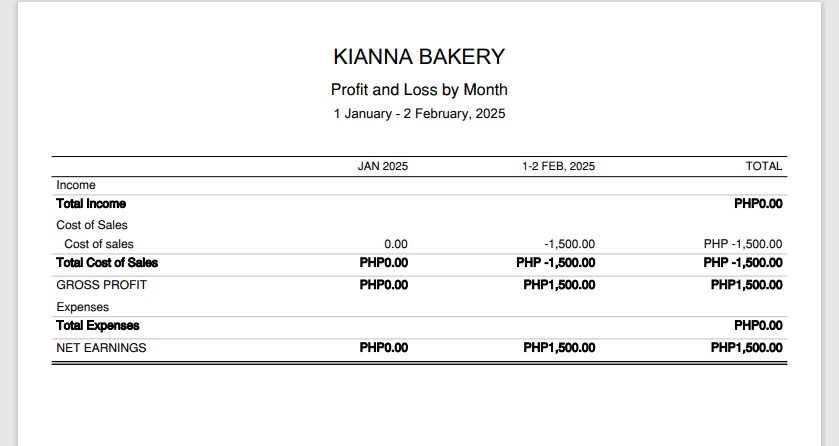
Task: Click the Total Income row label
Action: point(91,204)
